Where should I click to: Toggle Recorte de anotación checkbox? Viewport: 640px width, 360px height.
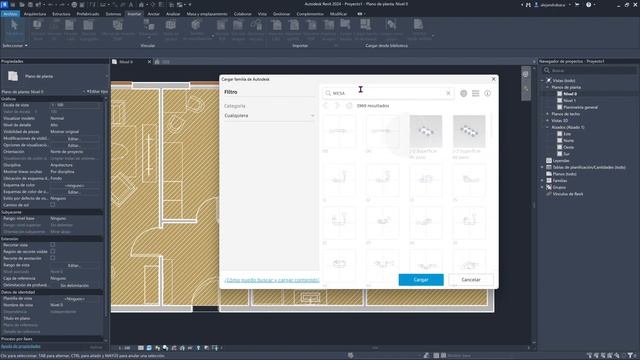[x=53, y=258]
